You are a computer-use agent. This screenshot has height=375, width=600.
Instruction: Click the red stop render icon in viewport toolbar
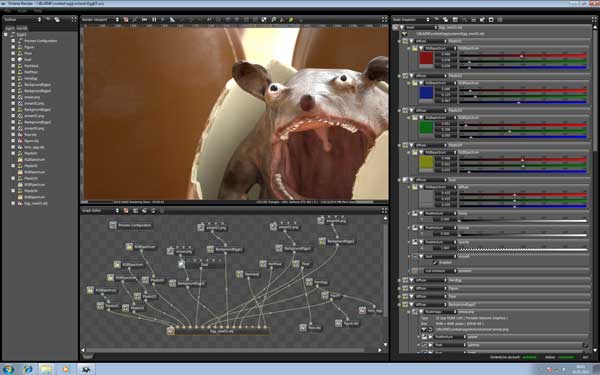point(126,20)
